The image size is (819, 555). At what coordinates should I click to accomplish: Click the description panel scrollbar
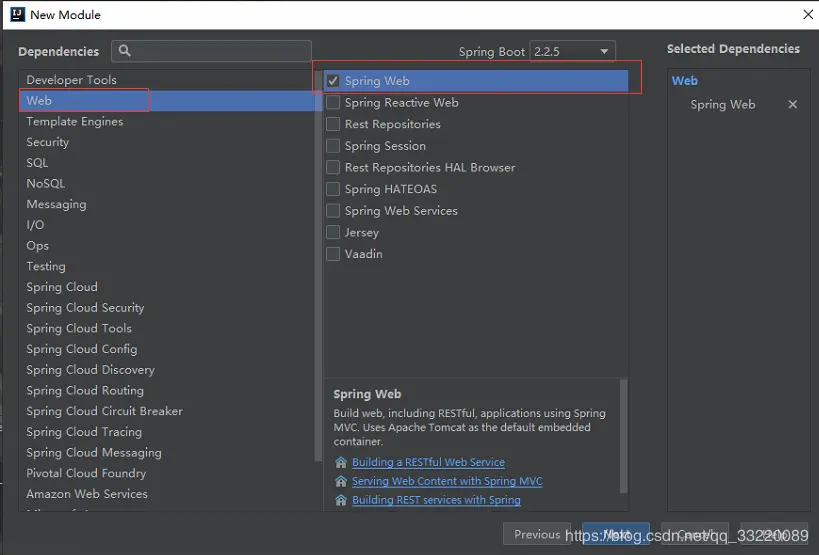[623, 436]
